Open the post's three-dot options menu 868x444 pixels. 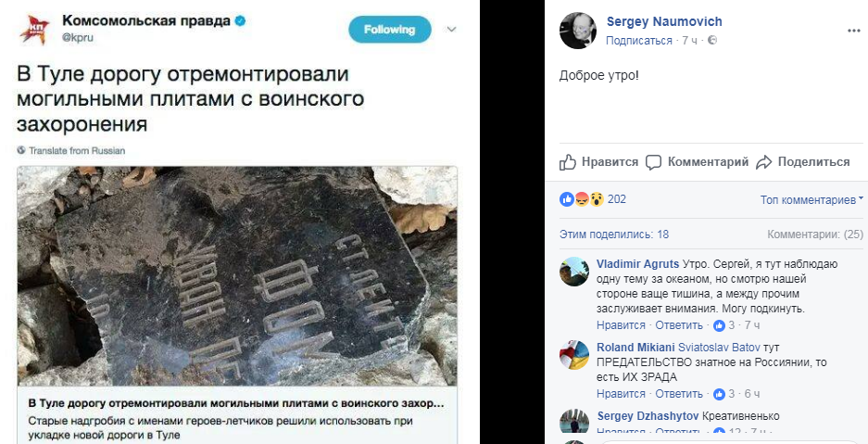tap(853, 31)
